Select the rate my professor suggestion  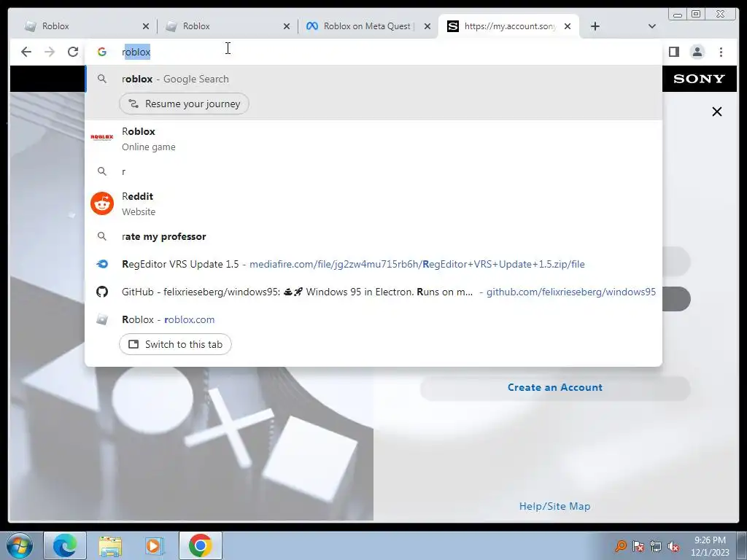click(x=373, y=237)
